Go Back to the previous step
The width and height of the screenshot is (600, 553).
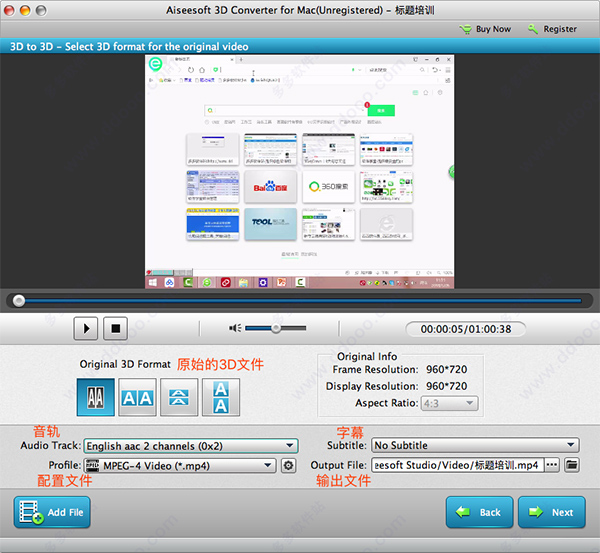tap(479, 512)
